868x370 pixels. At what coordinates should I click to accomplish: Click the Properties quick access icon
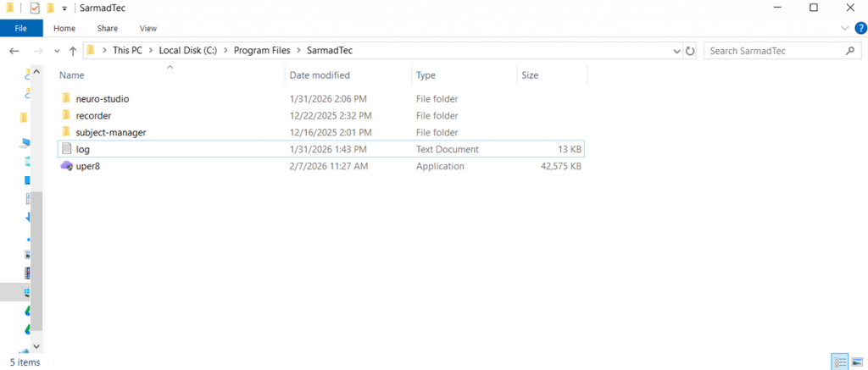[34, 8]
